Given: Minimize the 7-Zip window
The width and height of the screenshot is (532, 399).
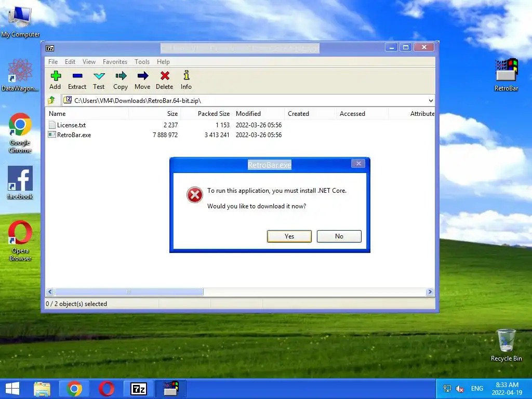Looking at the screenshot, I should [391, 47].
